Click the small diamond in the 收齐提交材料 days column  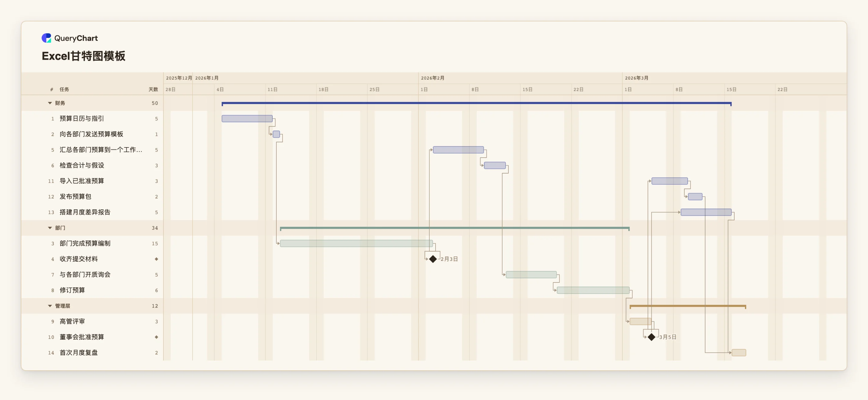156,259
